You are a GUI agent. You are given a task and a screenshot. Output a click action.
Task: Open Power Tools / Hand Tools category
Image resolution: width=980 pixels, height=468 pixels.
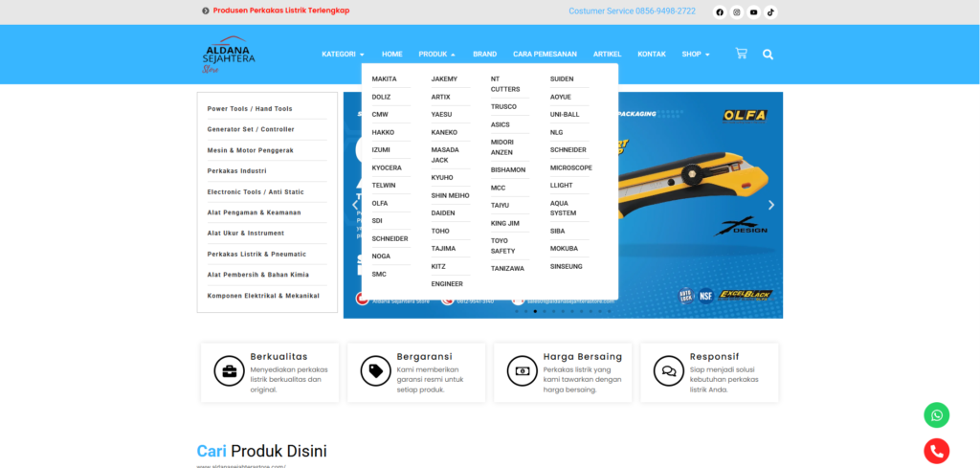250,109
